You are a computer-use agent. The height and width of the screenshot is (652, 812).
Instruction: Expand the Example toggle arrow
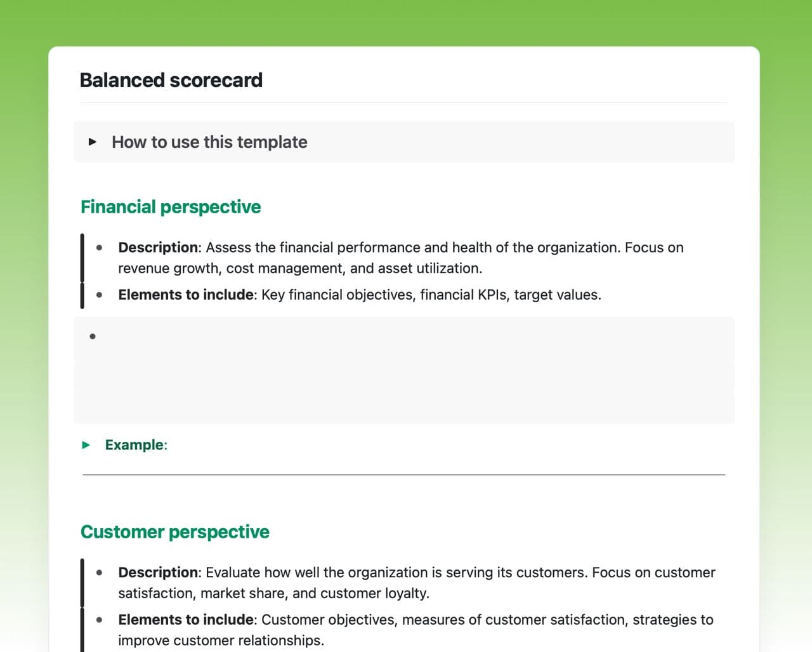86,444
